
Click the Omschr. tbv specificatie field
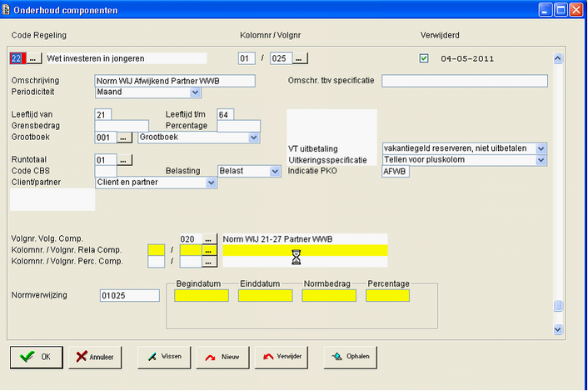465,81
